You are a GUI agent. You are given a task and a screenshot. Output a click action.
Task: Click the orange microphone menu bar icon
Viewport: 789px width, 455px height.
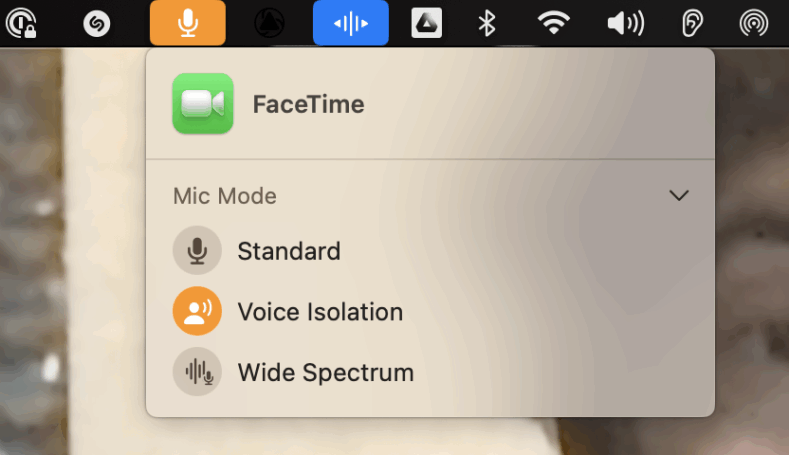(x=188, y=23)
